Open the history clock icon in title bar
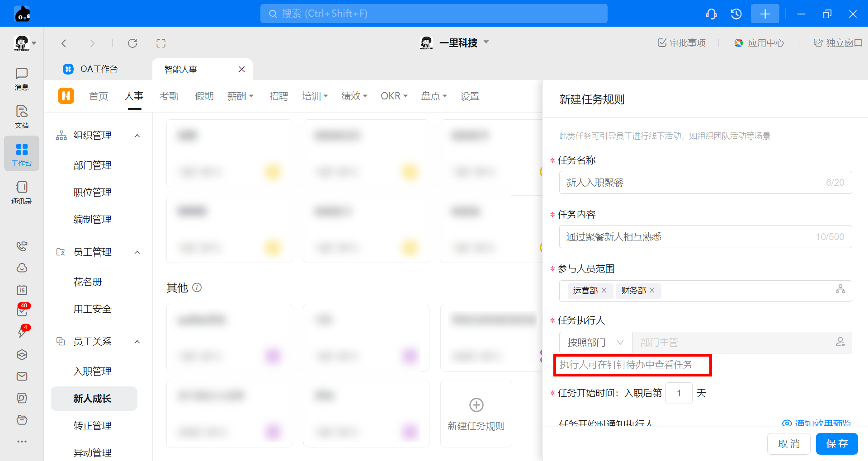 (736, 14)
